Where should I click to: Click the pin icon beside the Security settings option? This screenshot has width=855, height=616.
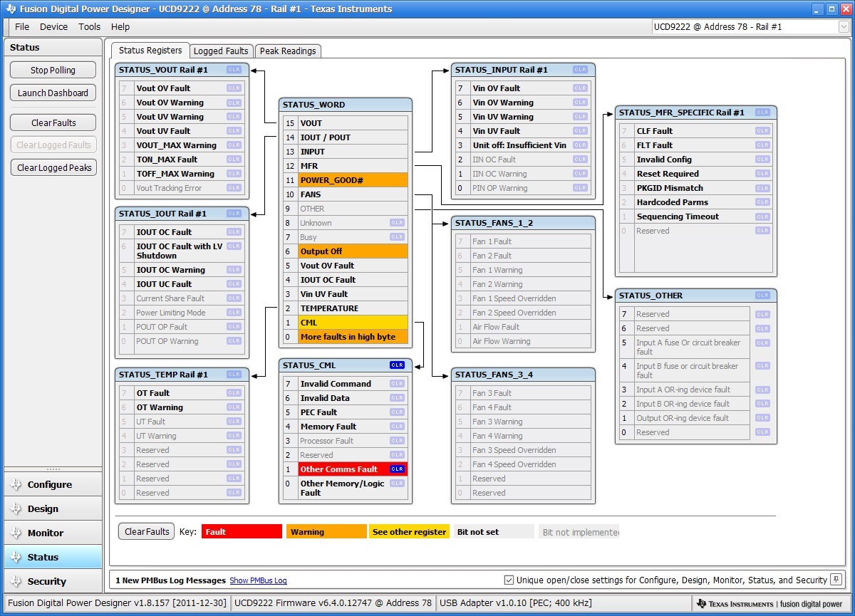tap(836, 580)
